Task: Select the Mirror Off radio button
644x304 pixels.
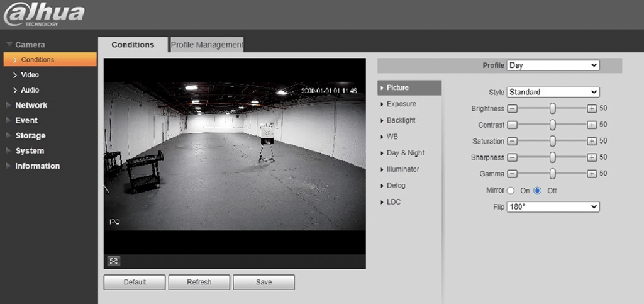Action: [x=538, y=191]
